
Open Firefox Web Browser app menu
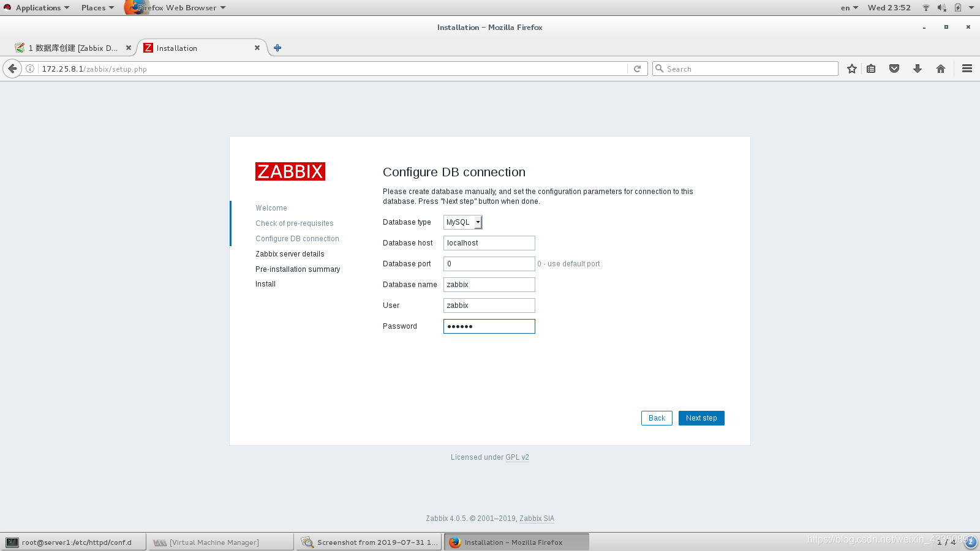click(176, 7)
